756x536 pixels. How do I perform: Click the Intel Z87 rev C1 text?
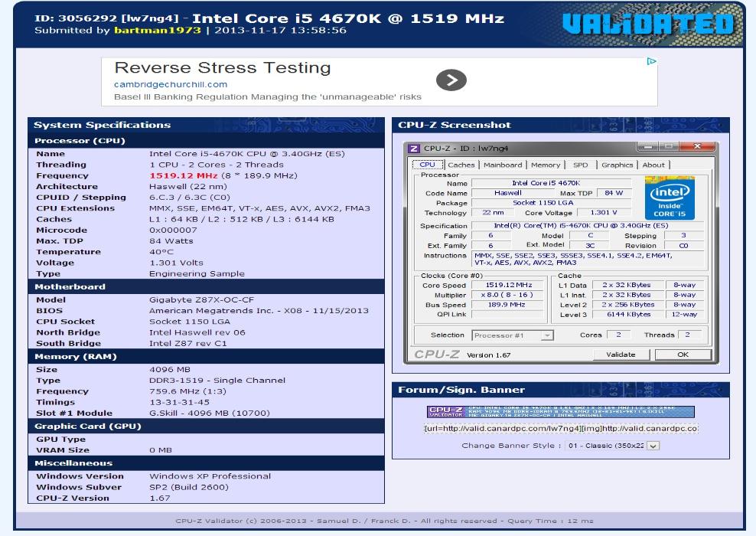pos(187,344)
